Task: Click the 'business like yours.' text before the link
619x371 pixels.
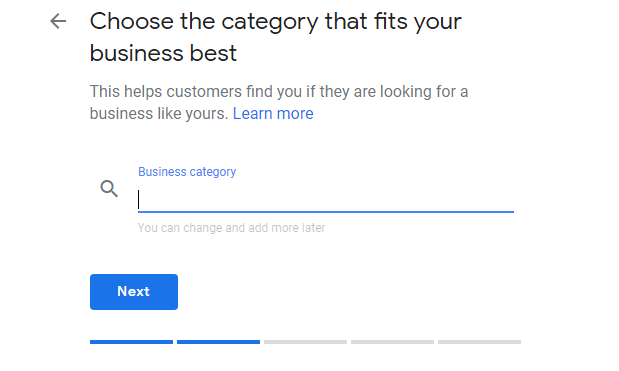Action: [x=159, y=114]
